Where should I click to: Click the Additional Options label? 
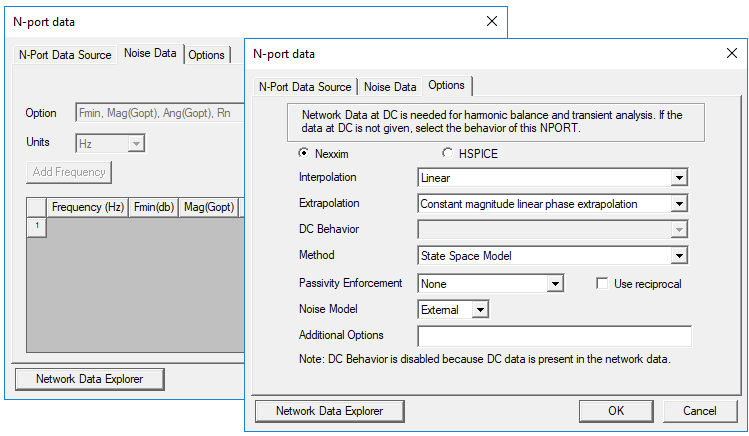pos(341,335)
